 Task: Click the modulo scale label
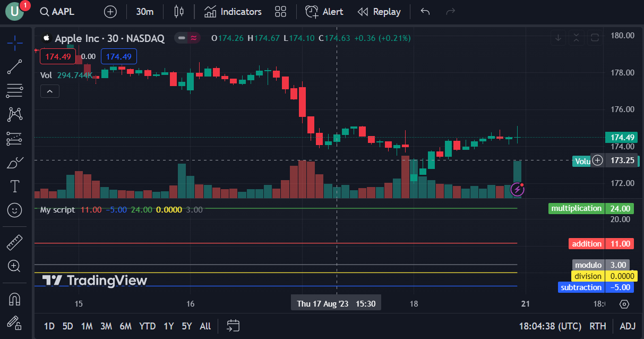coord(588,265)
